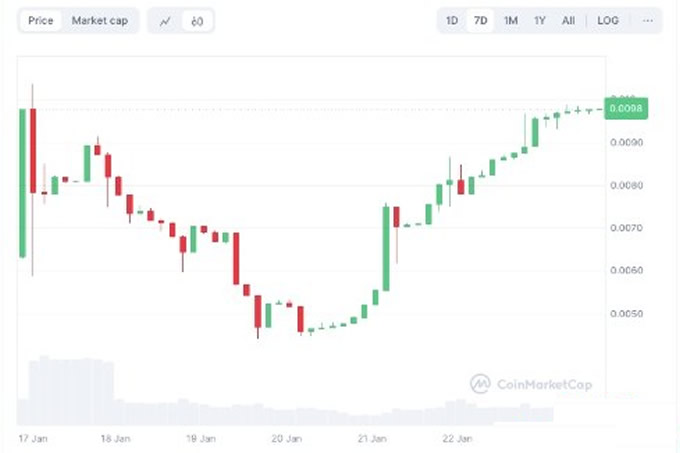Select the Price toggle
The width and height of the screenshot is (680, 453).
click(x=40, y=21)
